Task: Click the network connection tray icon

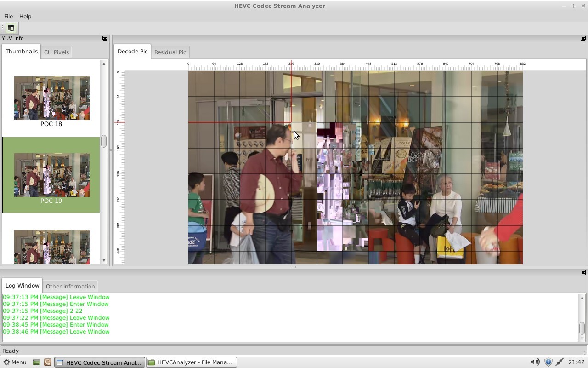Action: 560,362
